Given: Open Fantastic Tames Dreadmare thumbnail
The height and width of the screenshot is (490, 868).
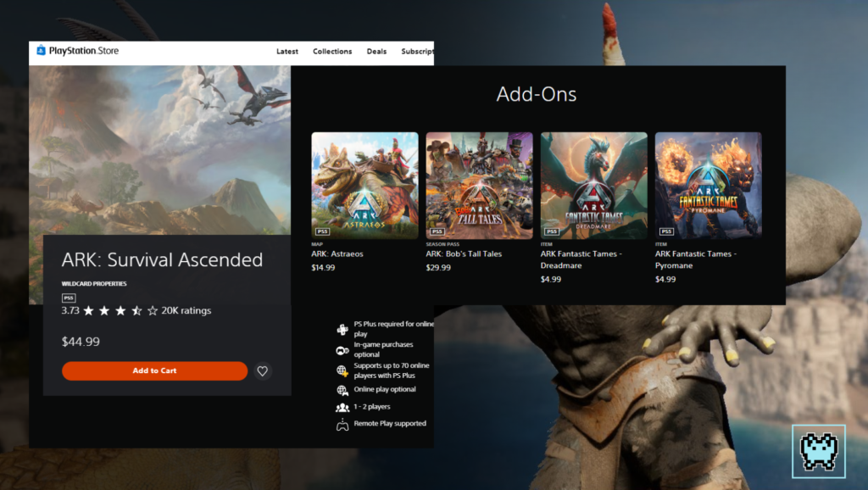Looking at the screenshot, I should [594, 186].
